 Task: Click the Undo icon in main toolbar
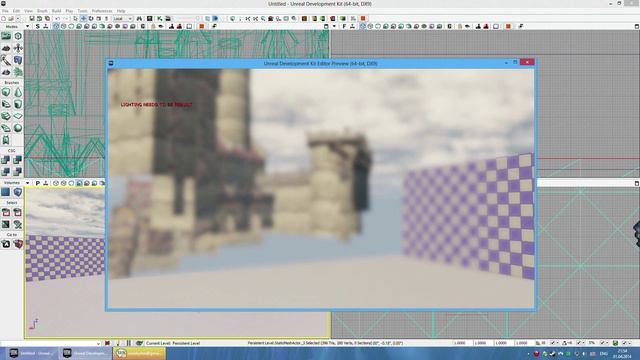[x=58, y=18]
